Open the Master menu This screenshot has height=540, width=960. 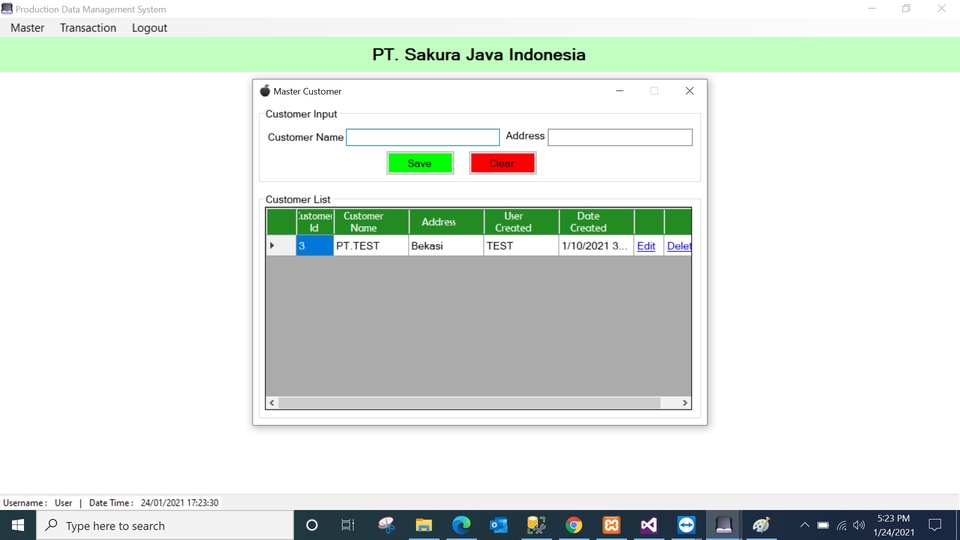[x=27, y=28]
